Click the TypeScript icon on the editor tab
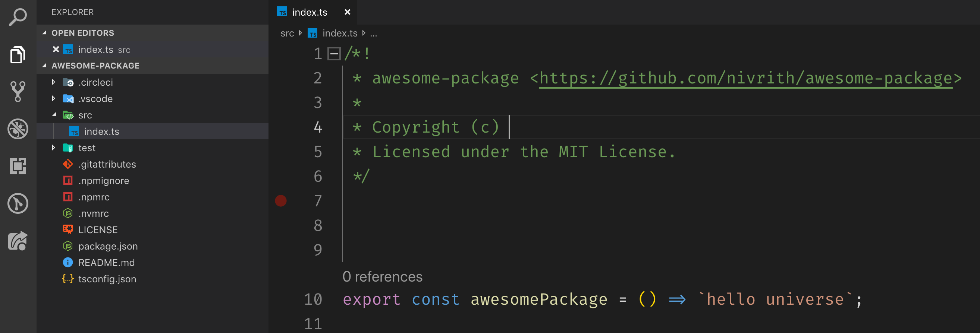980x333 pixels. pos(282,12)
